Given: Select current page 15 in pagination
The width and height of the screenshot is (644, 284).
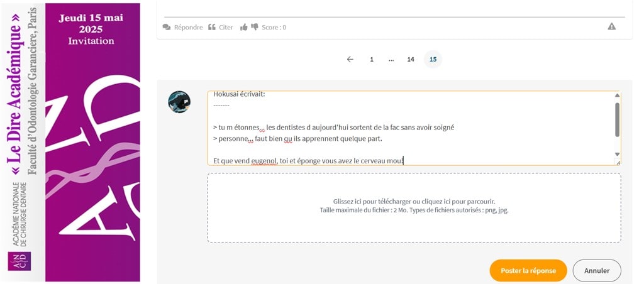Looking at the screenshot, I should [x=433, y=60].
